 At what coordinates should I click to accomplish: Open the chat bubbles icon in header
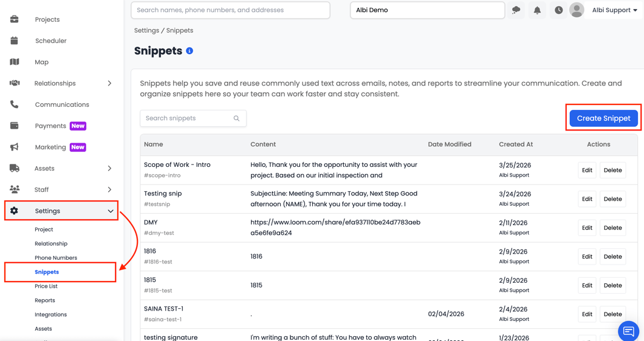coord(516,10)
